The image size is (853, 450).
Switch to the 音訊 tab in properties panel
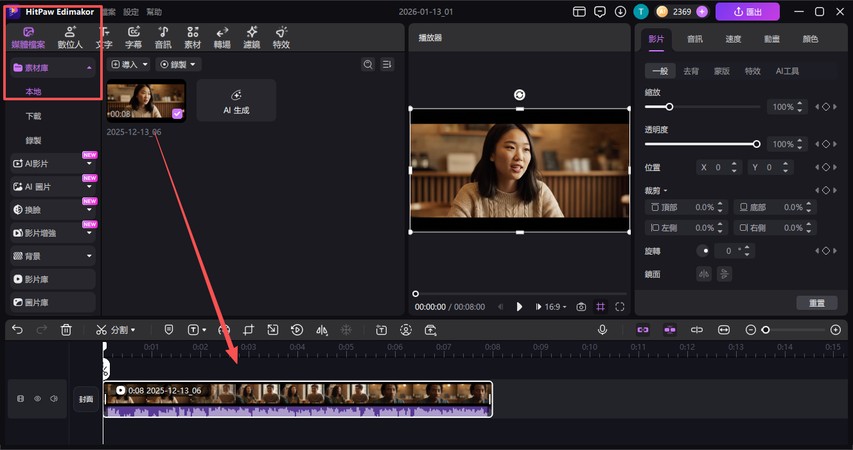click(x=695, y=39)
